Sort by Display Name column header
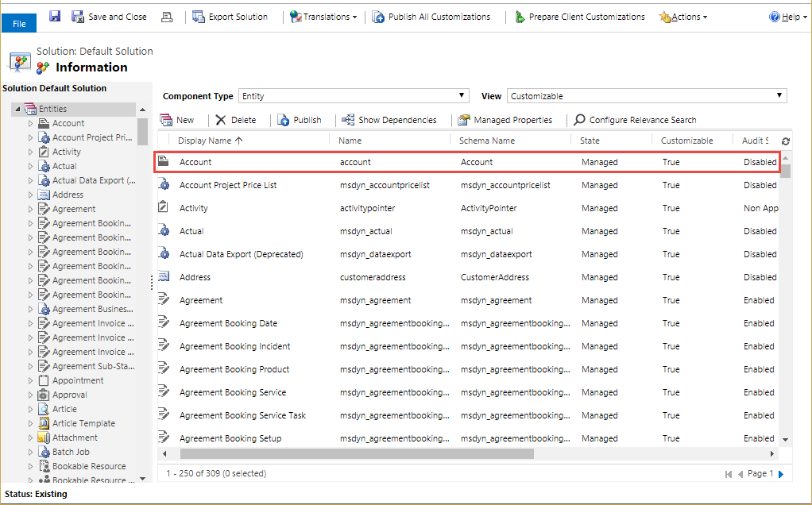Screen dimensions: 812x505 210,141
